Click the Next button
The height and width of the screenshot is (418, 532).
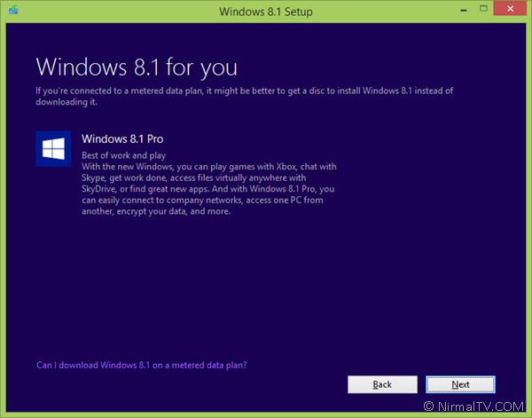click(460, 384)
